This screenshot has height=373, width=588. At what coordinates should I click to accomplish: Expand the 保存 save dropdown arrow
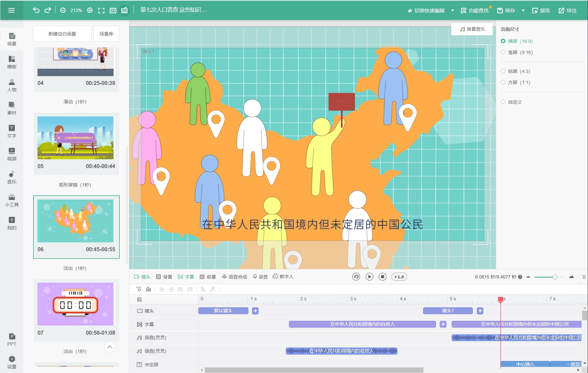(523, 10)
